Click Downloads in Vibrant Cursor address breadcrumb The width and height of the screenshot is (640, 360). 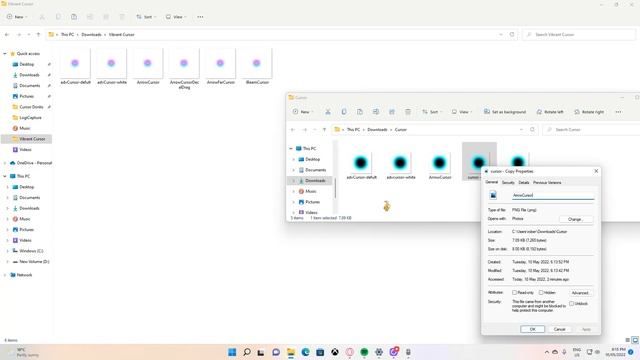(x=91, y=35)
